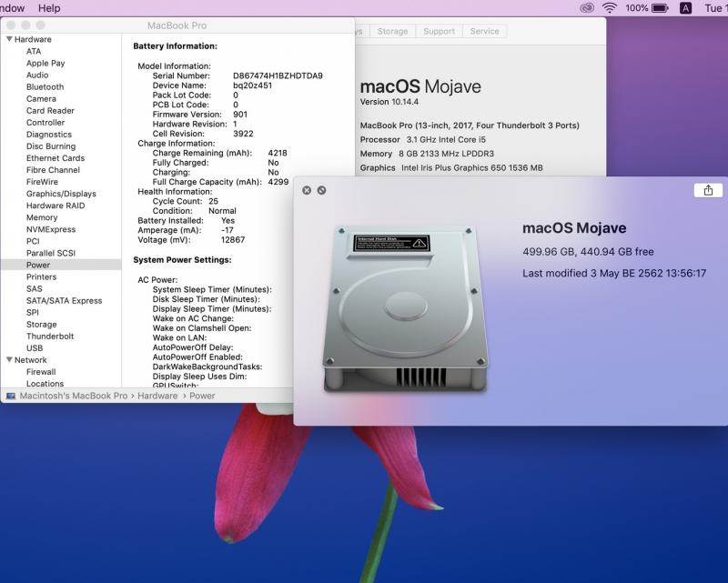Collapse the Hardware section triangle
This screenshot has height=583, width=728.
(9, 40)
